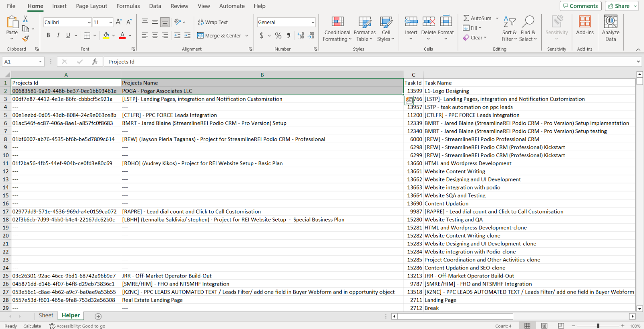The image size is (644, 329).
Task: Apply Accounting Number Format dollar icon
Action: click(x=262, y=35)
